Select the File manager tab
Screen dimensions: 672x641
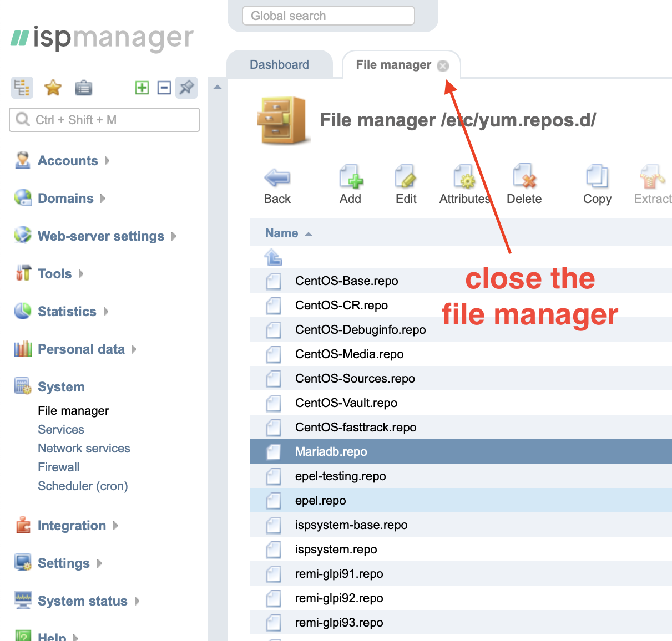pyautogui.click(x=393, y=64)
